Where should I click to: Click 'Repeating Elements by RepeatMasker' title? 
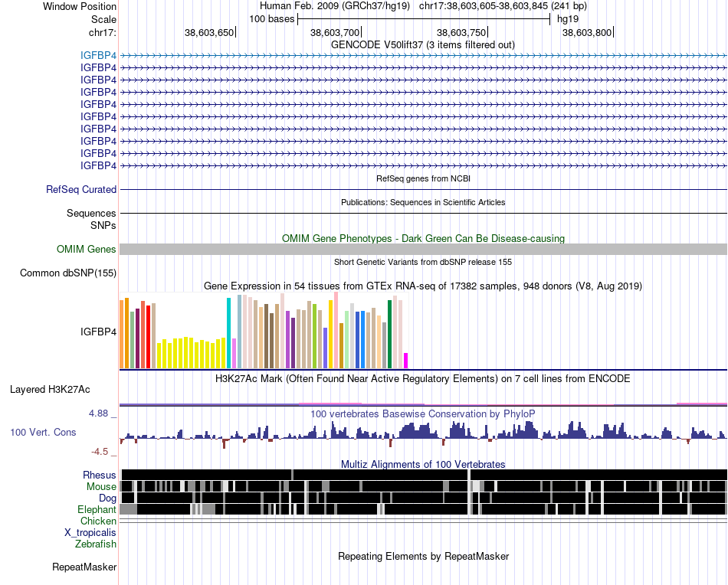pyautogui.click(x=423, y=556)
